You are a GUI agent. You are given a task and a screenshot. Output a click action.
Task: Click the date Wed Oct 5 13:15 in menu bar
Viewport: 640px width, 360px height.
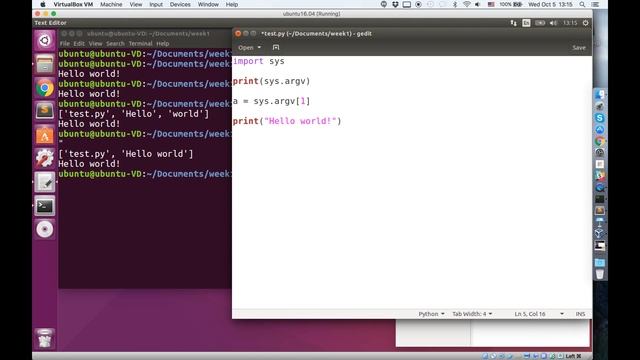(x=550, y=4)
